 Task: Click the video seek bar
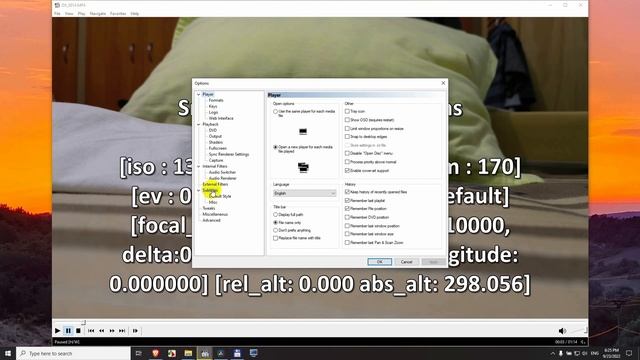pos(320,322)
